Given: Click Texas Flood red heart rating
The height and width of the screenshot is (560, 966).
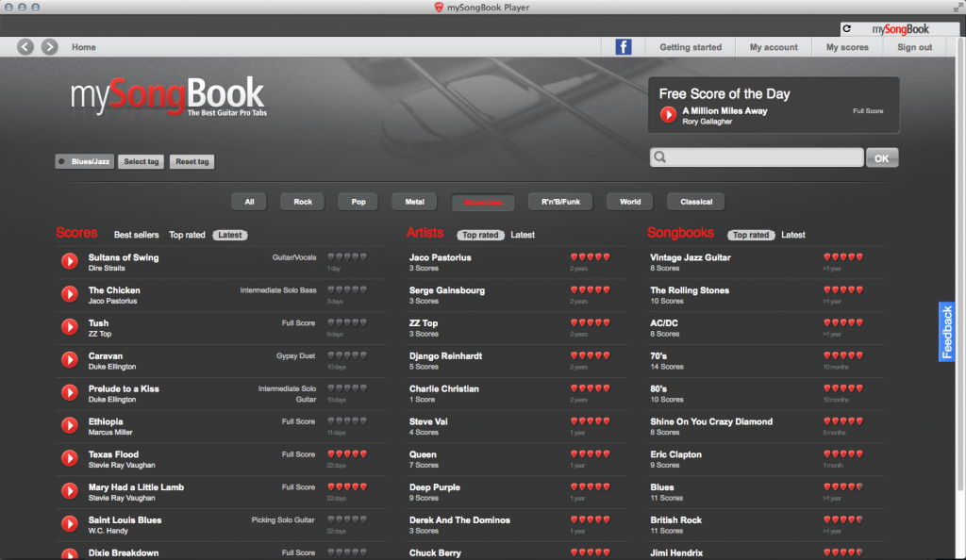Looking at the screenshot, I should (347, 454).
